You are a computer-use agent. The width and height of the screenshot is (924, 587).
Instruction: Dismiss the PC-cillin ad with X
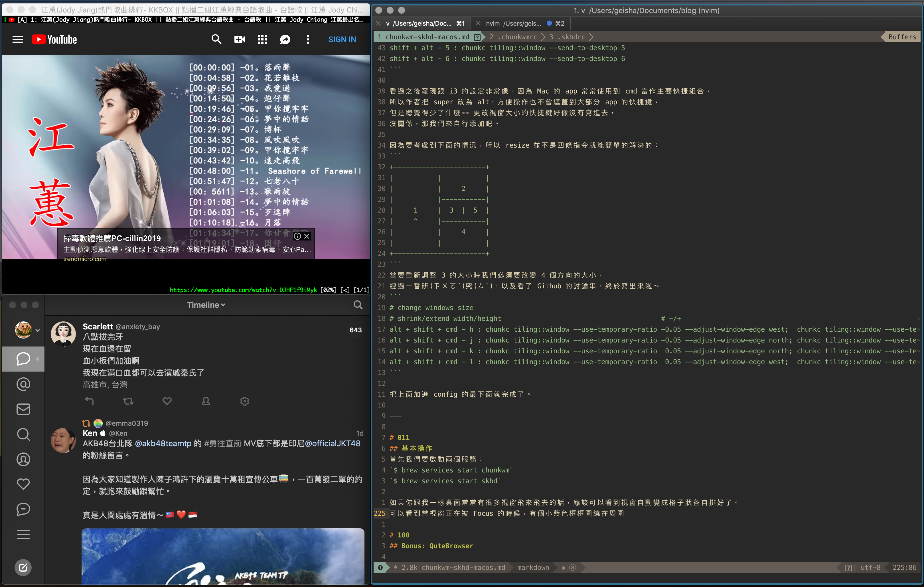[306, 236]
